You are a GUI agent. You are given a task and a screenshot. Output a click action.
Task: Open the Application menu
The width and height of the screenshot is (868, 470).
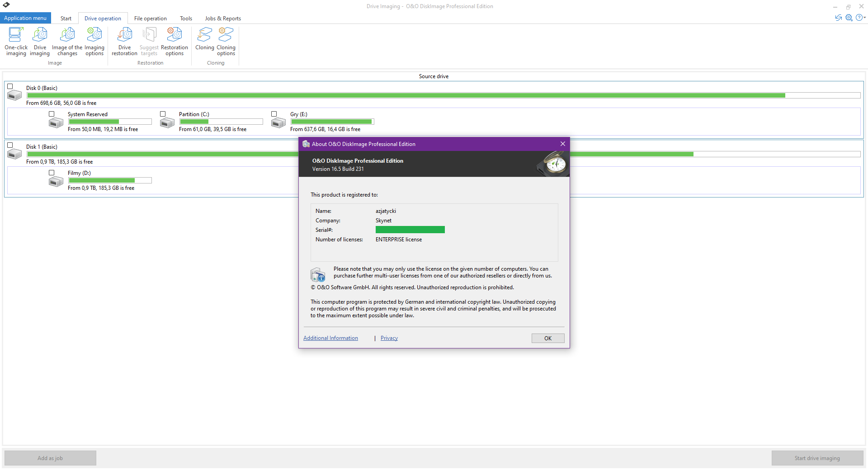coord(25,18)
